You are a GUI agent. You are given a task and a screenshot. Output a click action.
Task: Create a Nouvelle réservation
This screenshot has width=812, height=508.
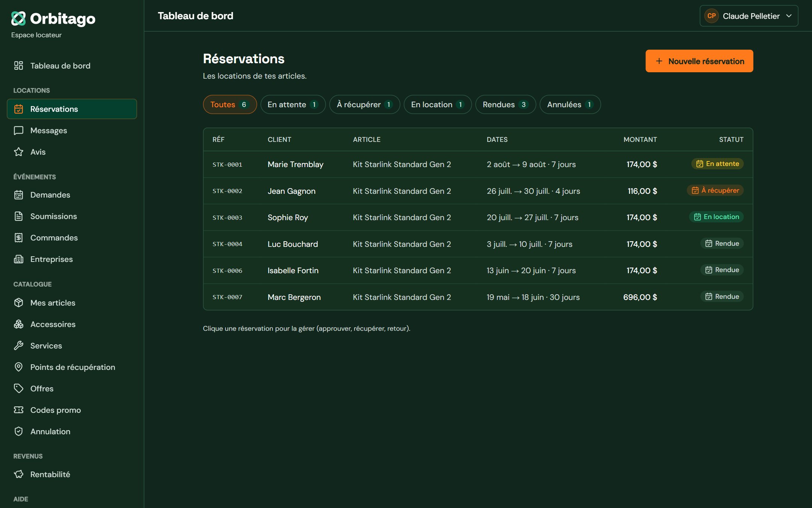click(x=699, y=61)
